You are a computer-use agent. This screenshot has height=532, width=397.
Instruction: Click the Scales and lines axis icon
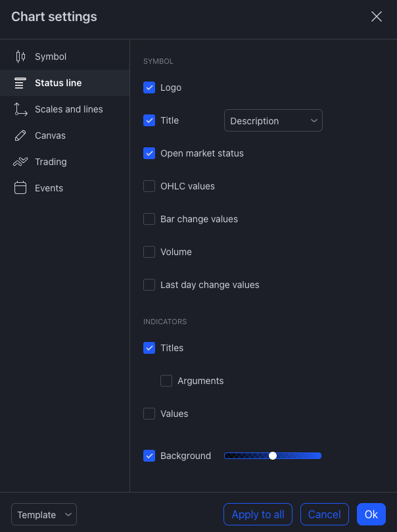click(x=20, y=109)
